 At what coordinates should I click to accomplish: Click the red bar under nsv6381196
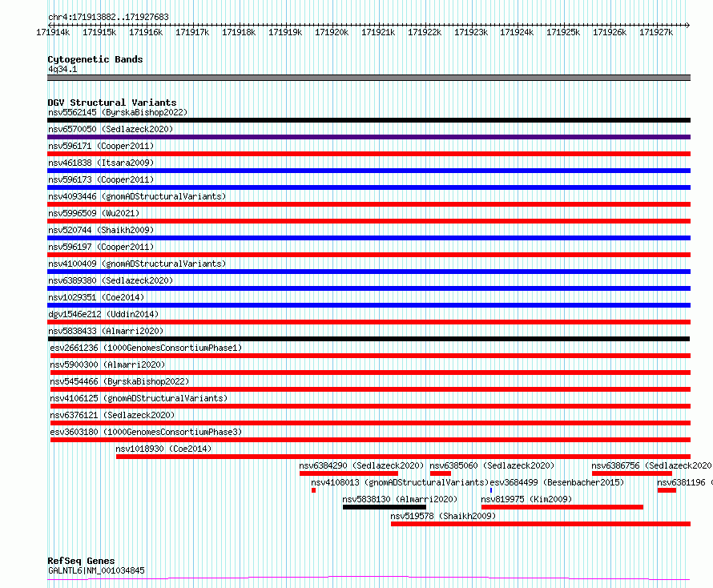[x=667, y=490]
